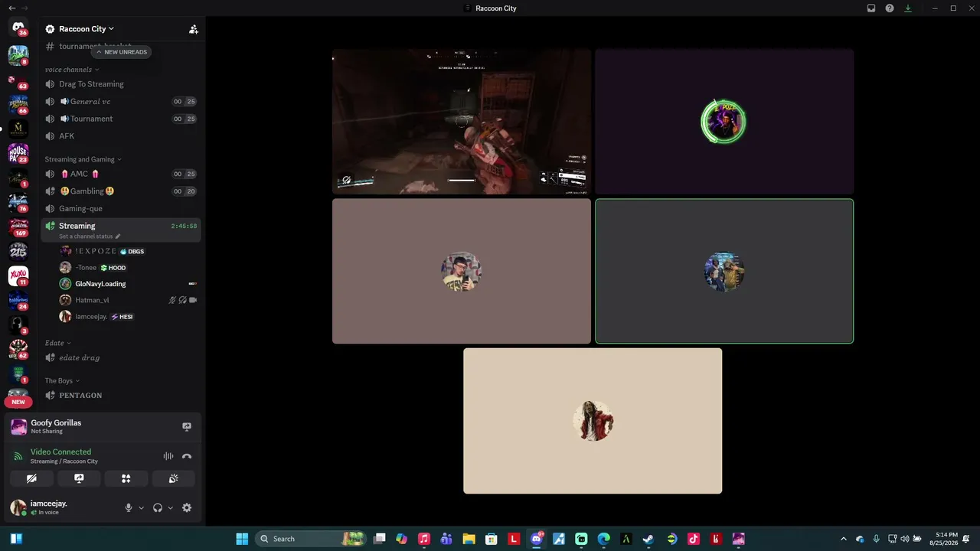Join the Gambling voice channel

[x=121, y=191]
